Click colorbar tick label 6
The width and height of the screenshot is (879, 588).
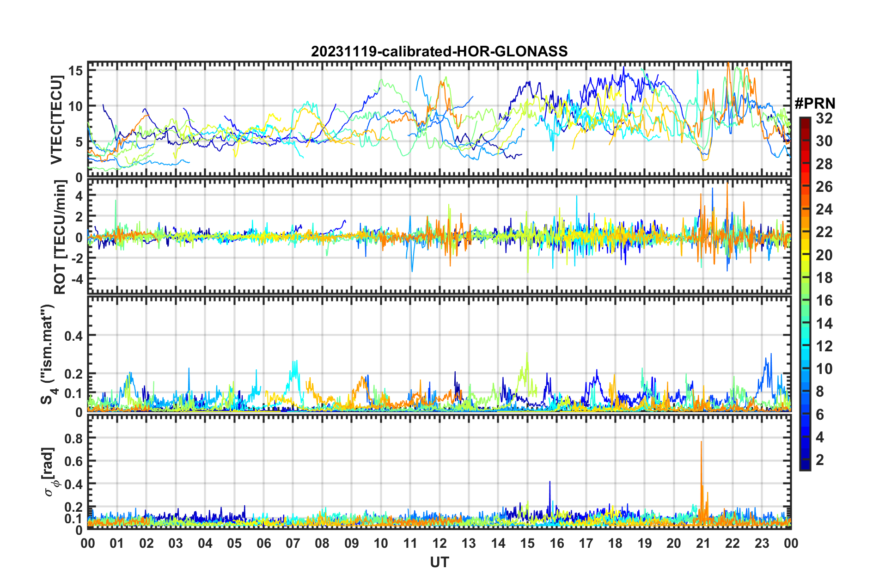point(820,414)
